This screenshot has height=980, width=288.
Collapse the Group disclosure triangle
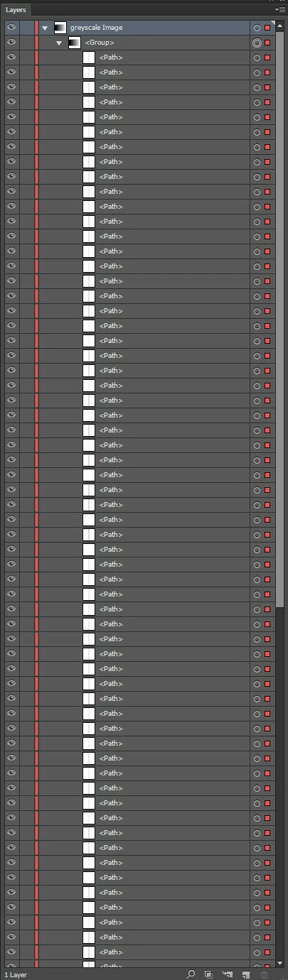point(60,43)
